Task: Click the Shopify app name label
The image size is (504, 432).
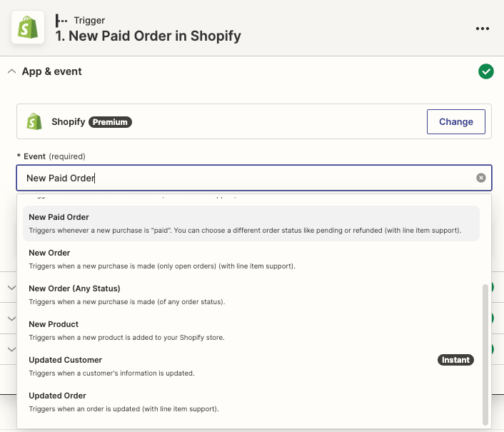Action: tap(68, 122)
